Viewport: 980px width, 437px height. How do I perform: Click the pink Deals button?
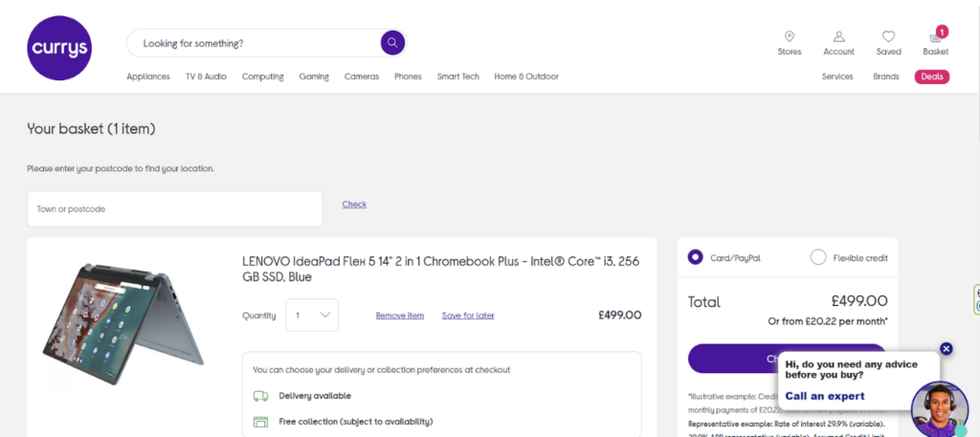coord(932,76)
